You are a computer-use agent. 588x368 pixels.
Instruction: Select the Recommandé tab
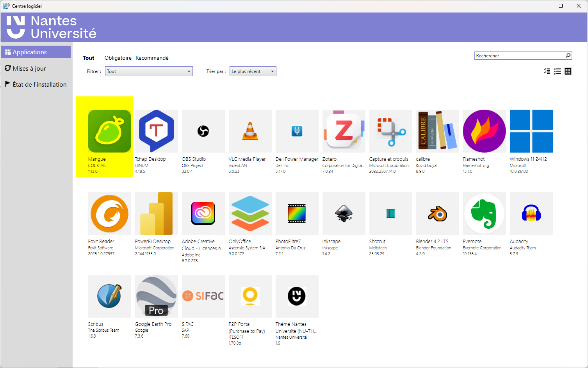(x=152, y=58)
